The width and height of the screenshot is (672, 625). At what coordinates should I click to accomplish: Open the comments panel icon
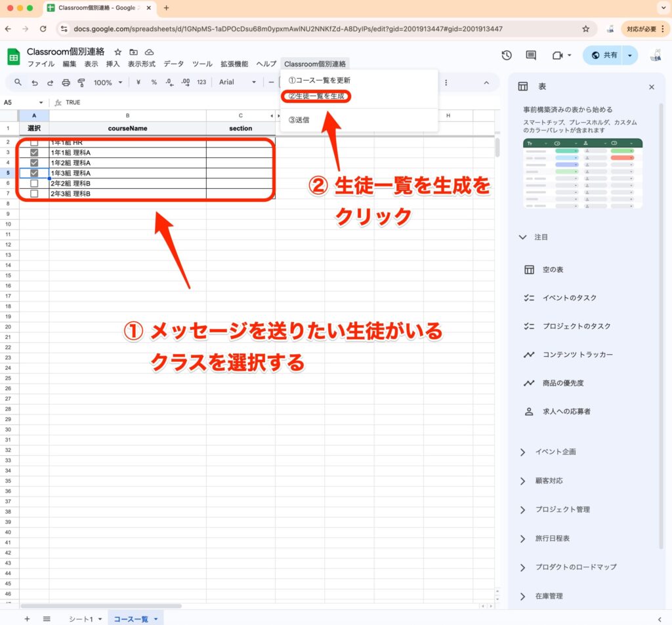coord(531,56)
